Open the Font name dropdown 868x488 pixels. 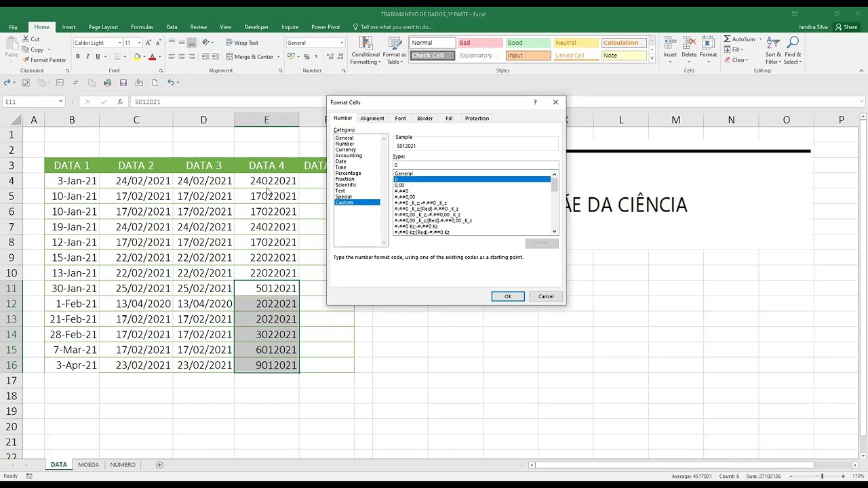click(x=119, y=43)
